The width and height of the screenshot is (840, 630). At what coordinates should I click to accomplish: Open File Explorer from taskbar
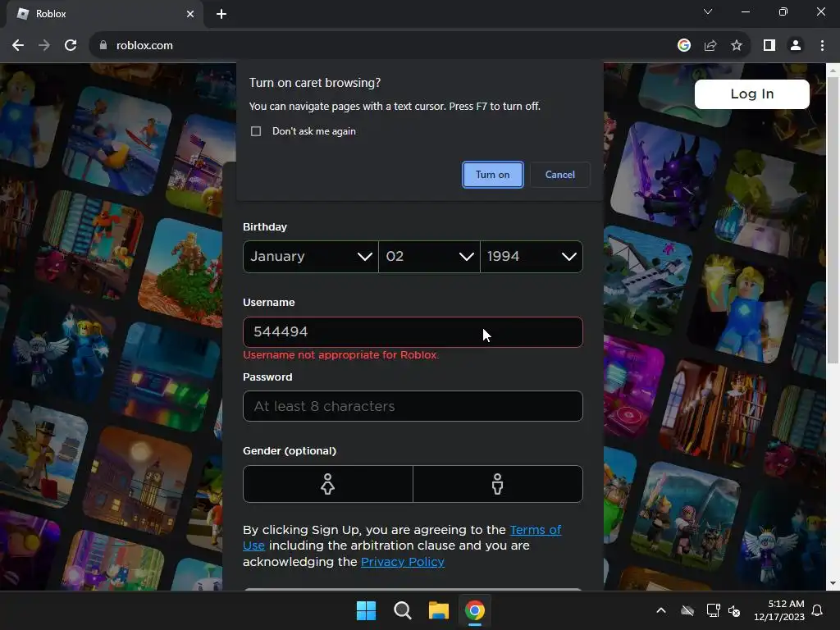click(x=439, y=610)
